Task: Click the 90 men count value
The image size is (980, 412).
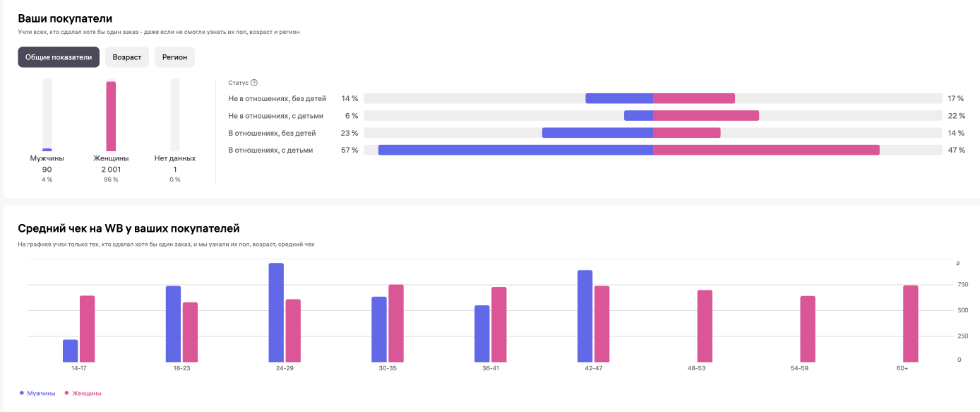Action: (47, 170)
